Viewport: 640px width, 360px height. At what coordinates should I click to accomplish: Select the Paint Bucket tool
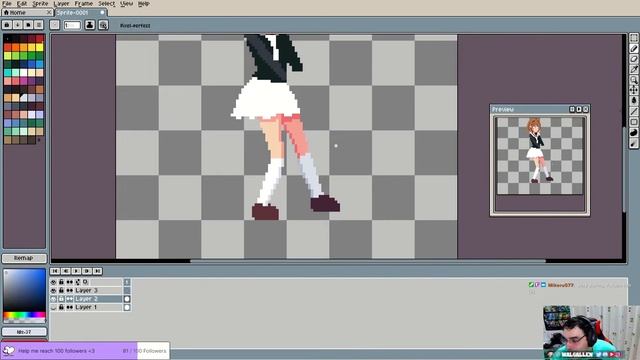tap(633, 101)
